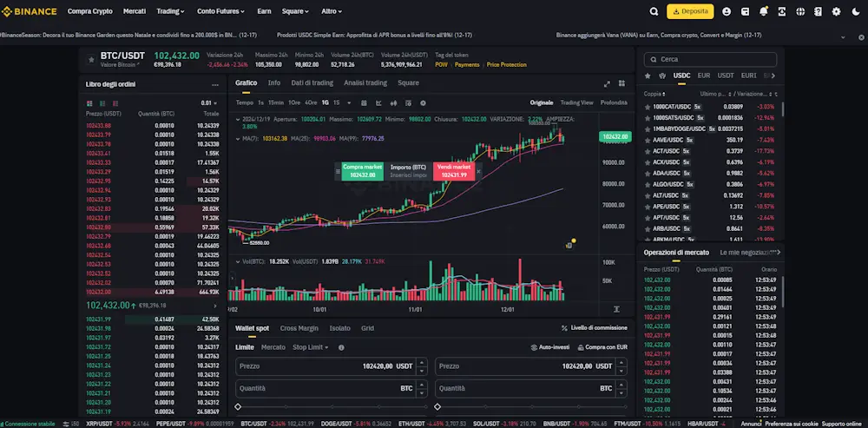Image resolution: width=868 pixels, height=428 pixels.
Task: Sort pairs list by Coppia column
Action: [654, 94]
